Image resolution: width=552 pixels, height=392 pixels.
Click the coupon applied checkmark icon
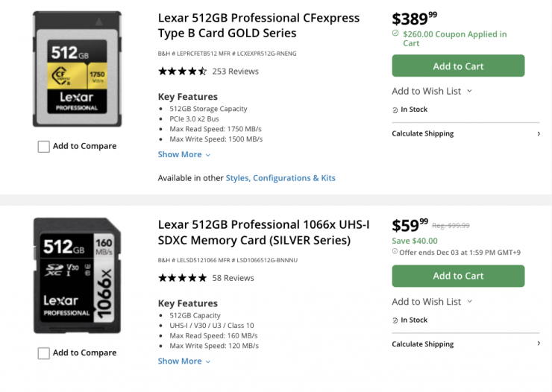tap(395, 34)
